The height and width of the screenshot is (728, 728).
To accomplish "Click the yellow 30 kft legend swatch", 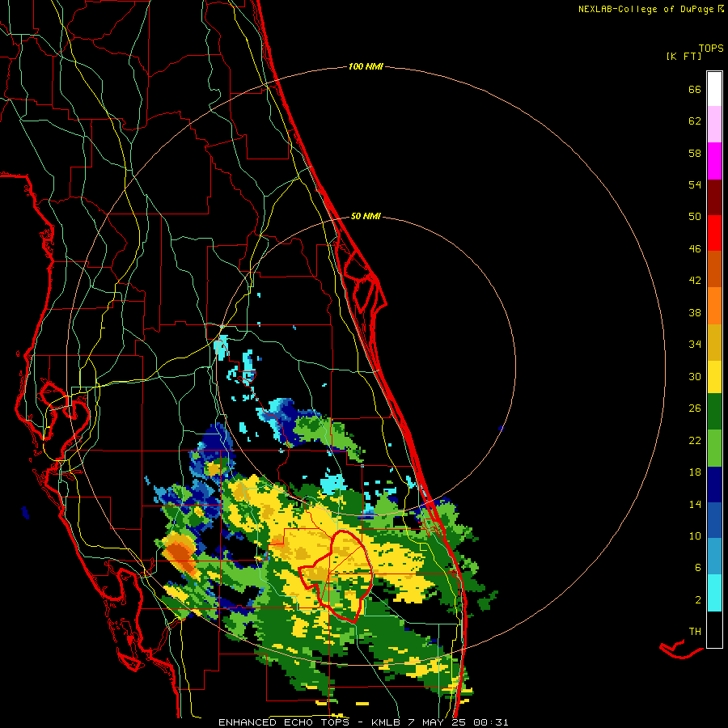I will 714,377.
